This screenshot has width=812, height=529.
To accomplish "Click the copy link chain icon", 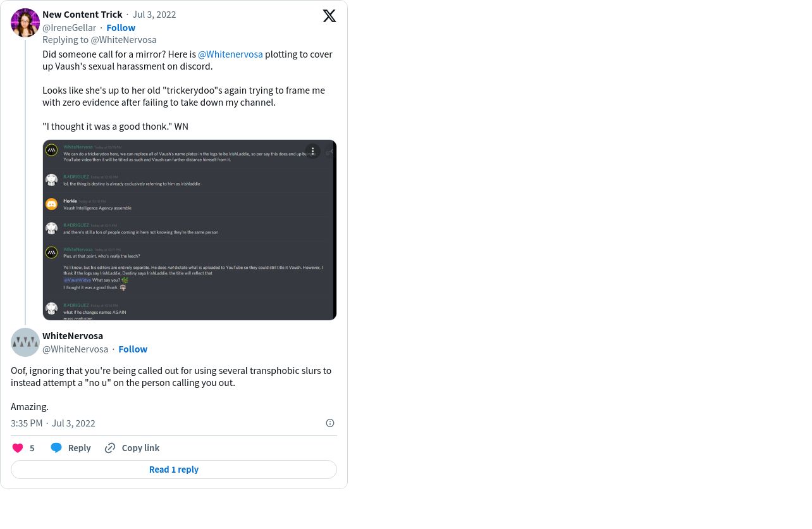I will click(110, 448).
